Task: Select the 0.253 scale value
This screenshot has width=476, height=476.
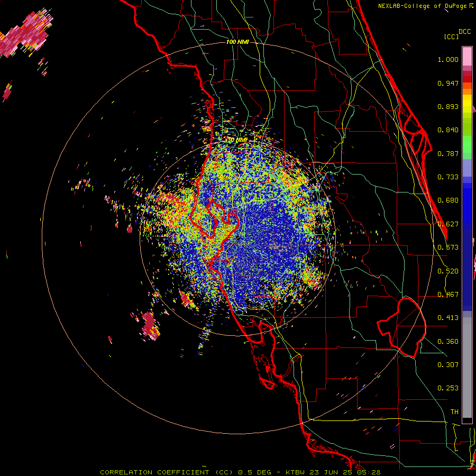Action: pos(448,388)
